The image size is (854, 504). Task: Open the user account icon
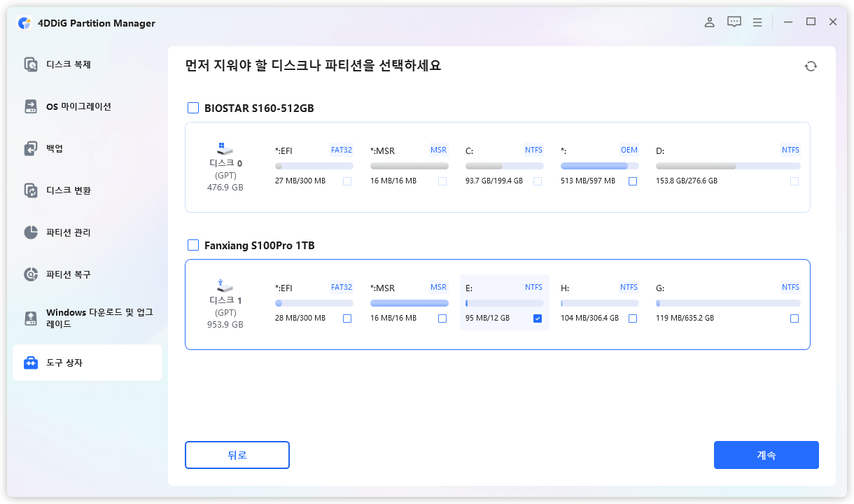[709, 22]
